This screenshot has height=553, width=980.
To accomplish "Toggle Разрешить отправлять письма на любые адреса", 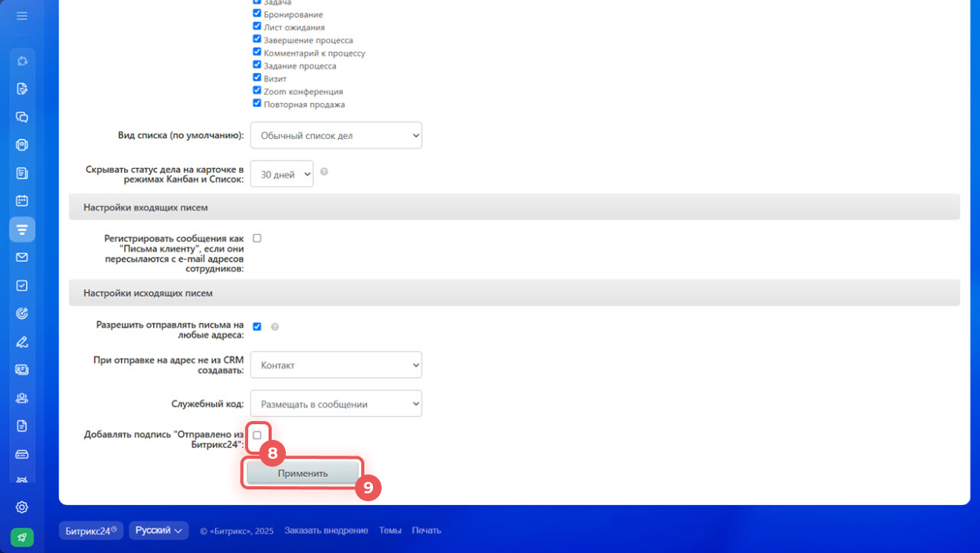I will 257,326.
